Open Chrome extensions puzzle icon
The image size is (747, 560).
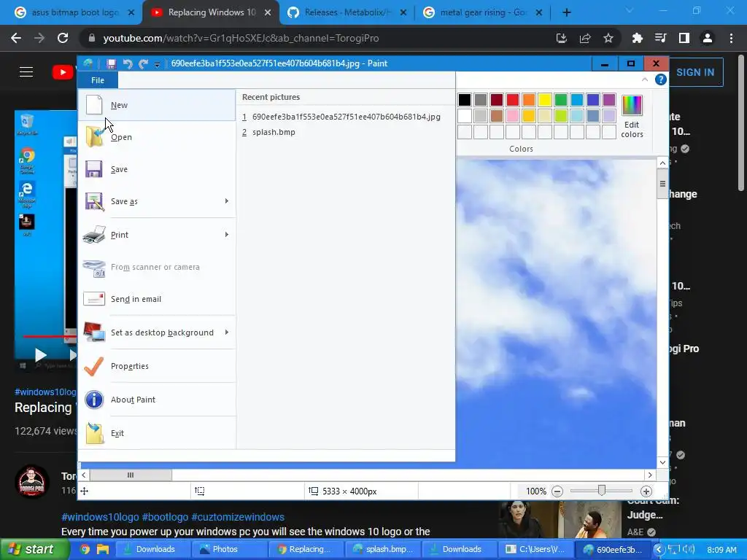pyautogui.click(x=637, y=38)
